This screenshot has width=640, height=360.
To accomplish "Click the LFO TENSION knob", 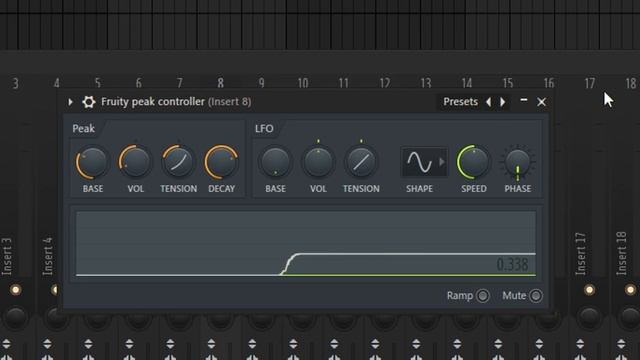I will click(x=361, y=162).
